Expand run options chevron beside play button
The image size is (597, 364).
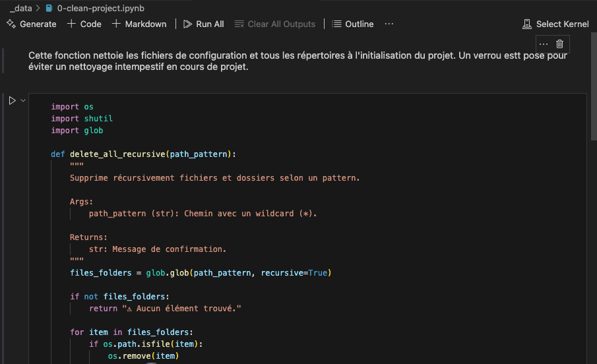pyautogui.click(x=23, y=100)
